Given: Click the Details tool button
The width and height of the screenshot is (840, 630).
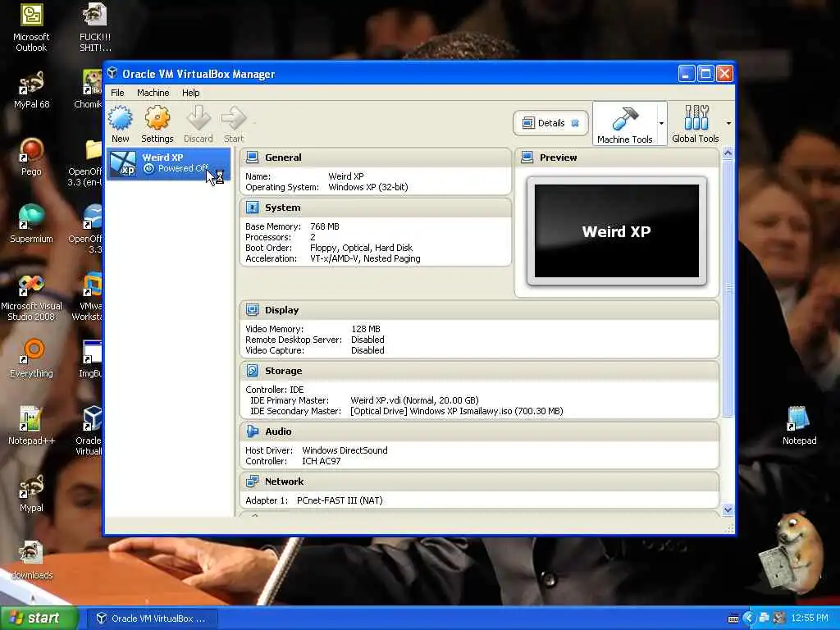Looking at the screenshot, I should (x=550, y=123).
